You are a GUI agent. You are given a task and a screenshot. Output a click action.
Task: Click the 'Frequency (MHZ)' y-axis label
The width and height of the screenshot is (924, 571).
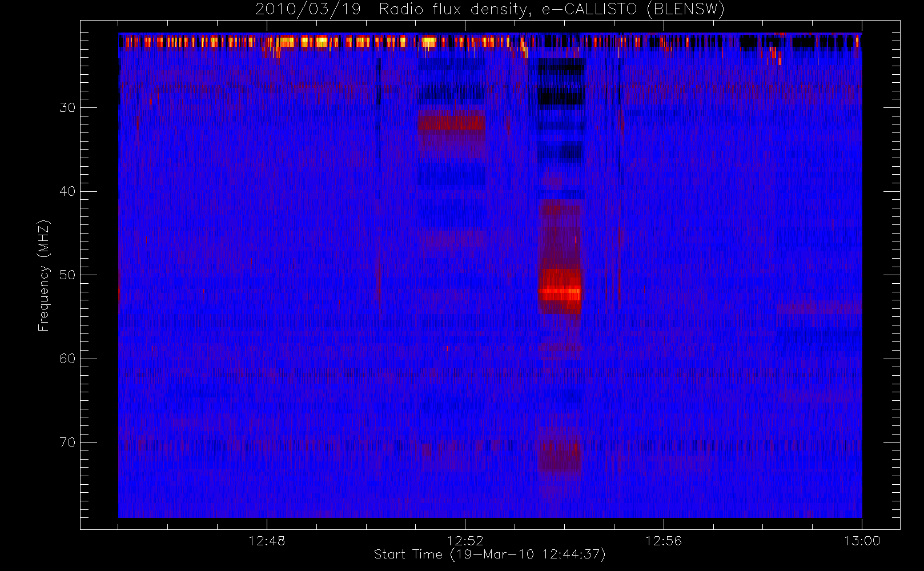[x=43, y=275]
